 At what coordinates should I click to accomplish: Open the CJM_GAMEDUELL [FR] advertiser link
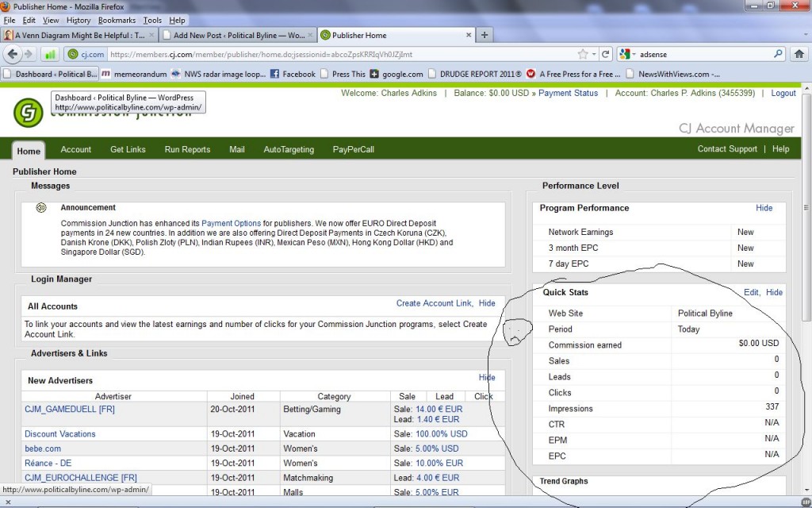click(x=70, y=409)
